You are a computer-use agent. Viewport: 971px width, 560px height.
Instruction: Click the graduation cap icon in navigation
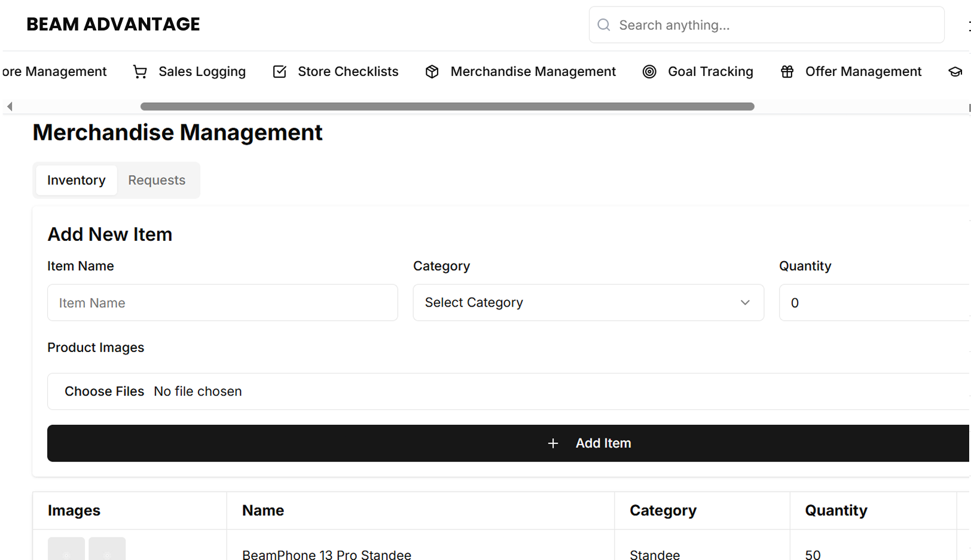tap(955, 72)
